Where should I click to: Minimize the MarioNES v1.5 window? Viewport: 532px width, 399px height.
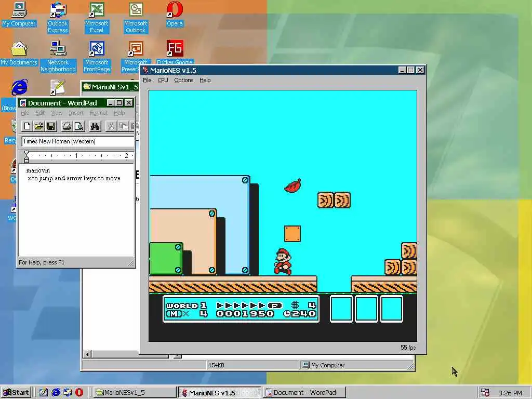tap(402, 70)
